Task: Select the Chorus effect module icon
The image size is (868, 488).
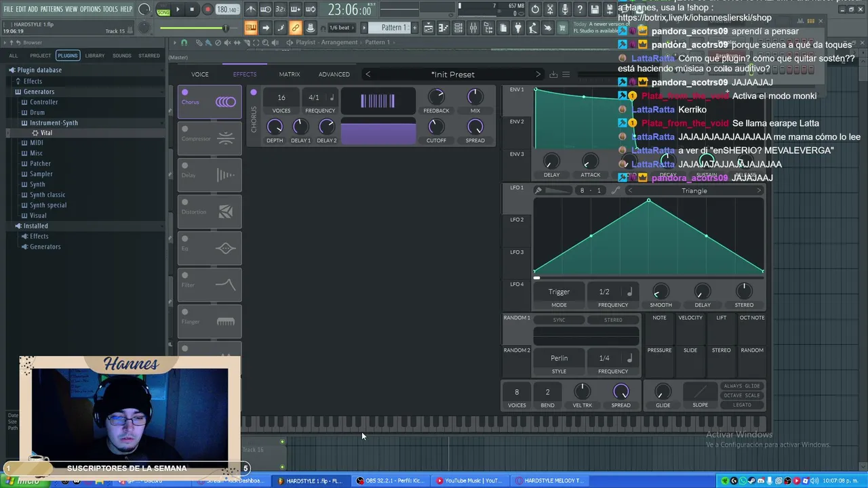Action: point(226,102)
